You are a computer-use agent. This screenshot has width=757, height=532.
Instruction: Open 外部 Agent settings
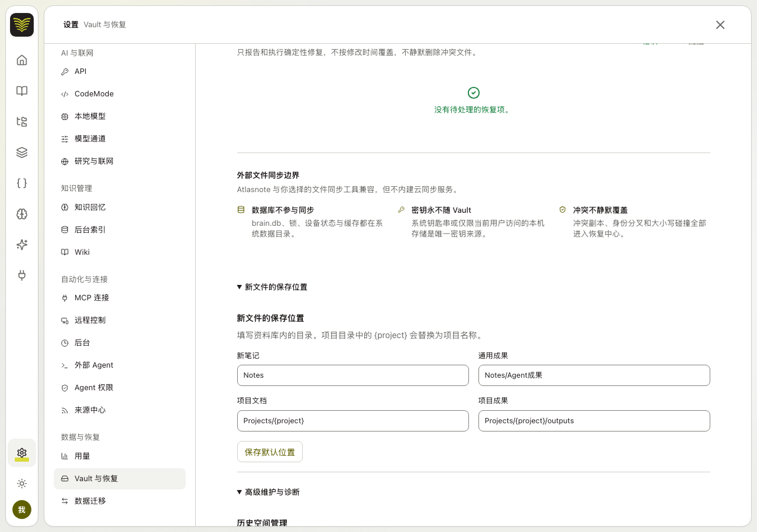coord(119,365)
